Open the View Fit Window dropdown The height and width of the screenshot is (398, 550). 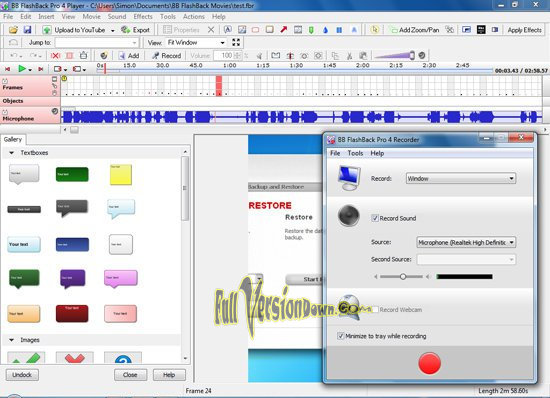[196, 43]
